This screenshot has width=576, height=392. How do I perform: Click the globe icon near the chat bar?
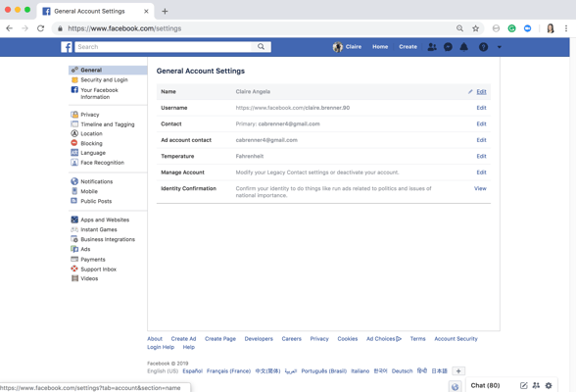456,386
